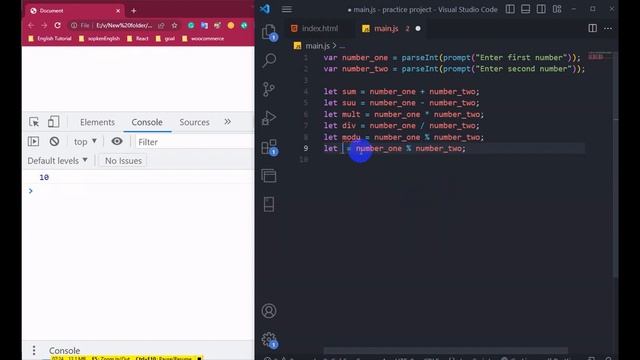
Task: Click the editor horizontal scrollbar
Action: click(446, 351)
